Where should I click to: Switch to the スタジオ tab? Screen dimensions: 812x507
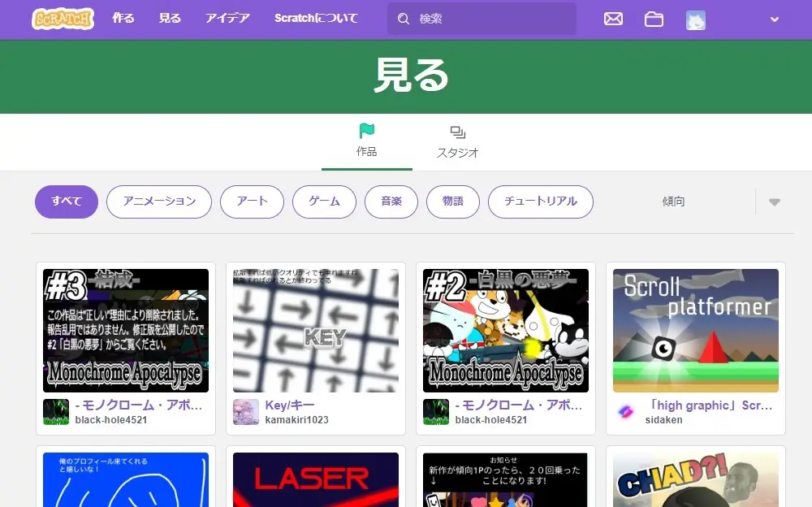(x=458, y=141)
